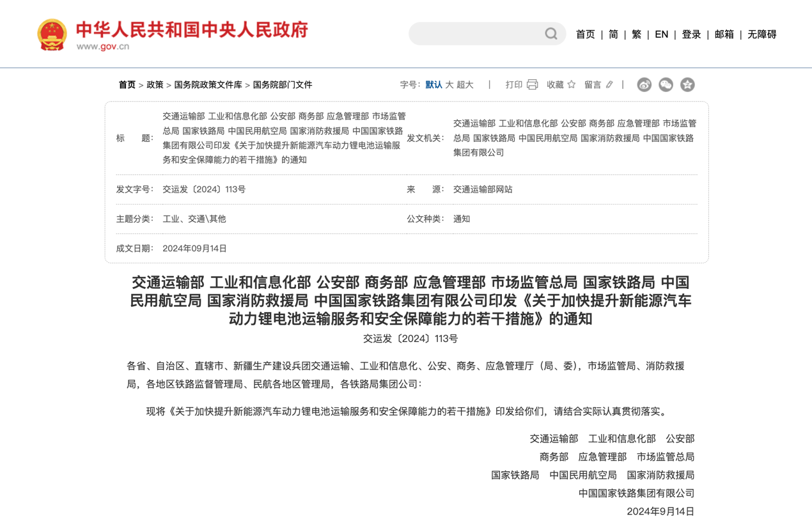The image size is (812, 521).
Task: Set font size to 超大
Action: tap(465, 84)
